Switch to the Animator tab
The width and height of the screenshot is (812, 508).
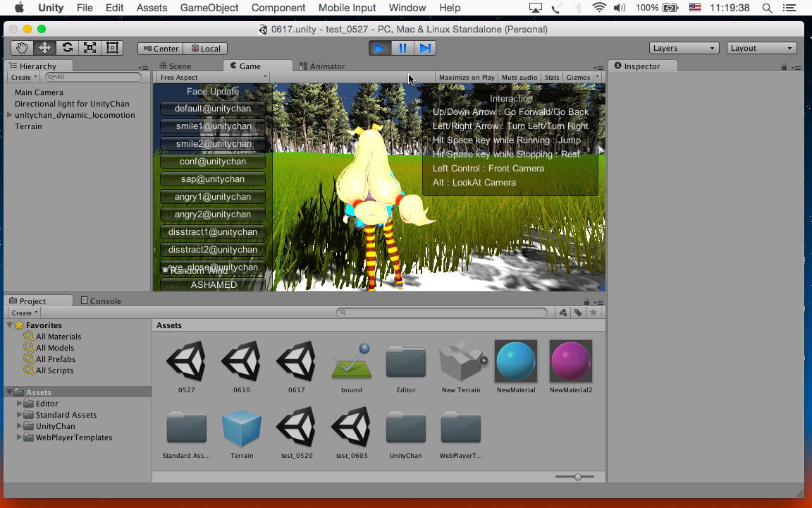[322, 66]
